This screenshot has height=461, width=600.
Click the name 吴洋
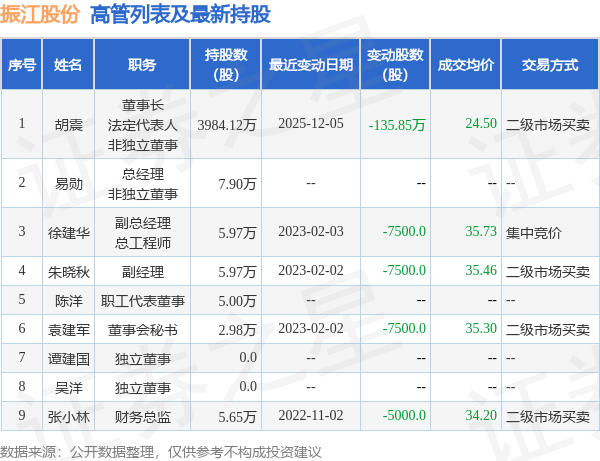tap(68, 388)
